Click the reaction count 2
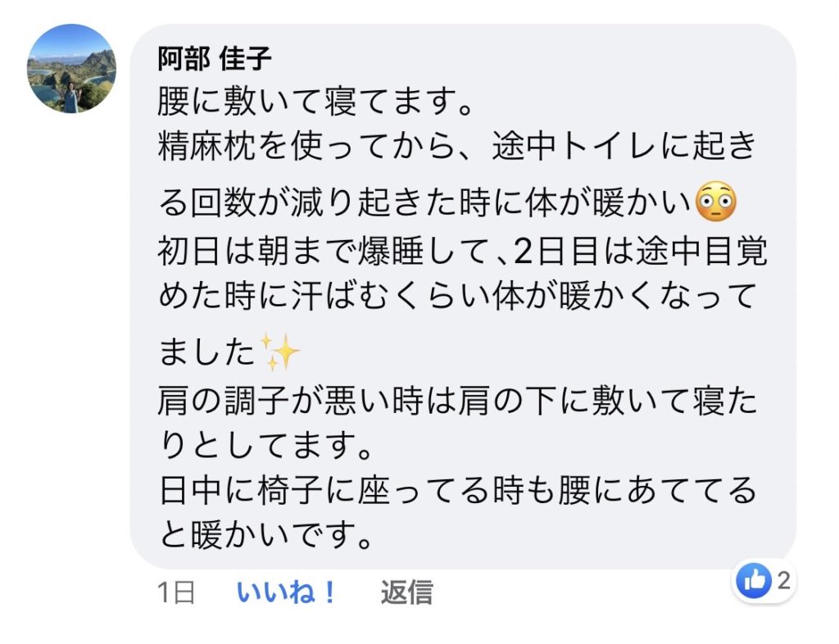Viewport: 839px width, 644px height. coord(783,582)
